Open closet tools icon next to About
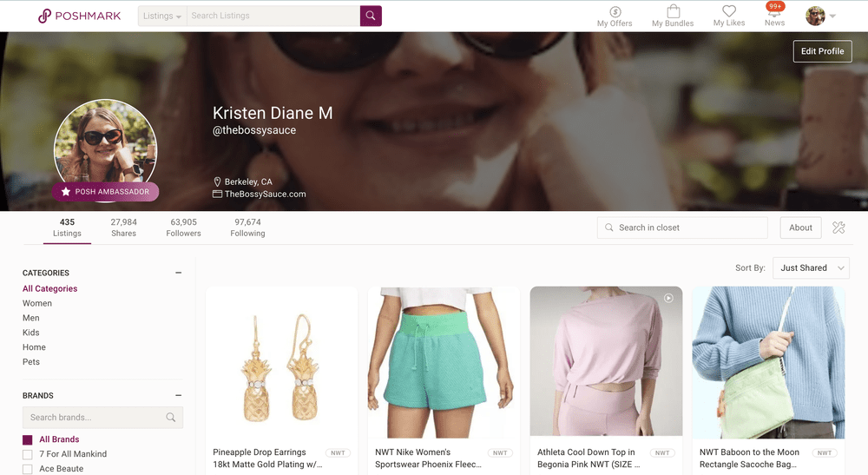The image size is (868, 475). (838, 228)
